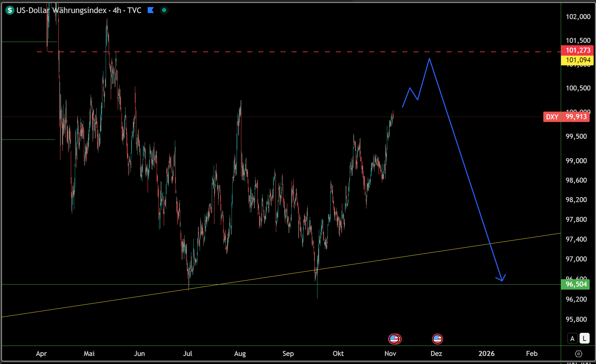Click the blue flag icon beside TVC

(151, 10)
